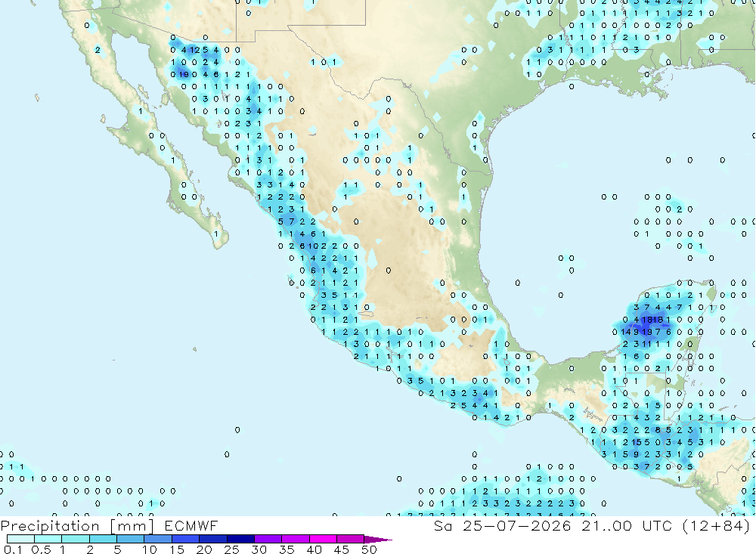Click the above-50 arrow tip of the legend
This screenshot has height=554, width=756.
click(379, 540)
